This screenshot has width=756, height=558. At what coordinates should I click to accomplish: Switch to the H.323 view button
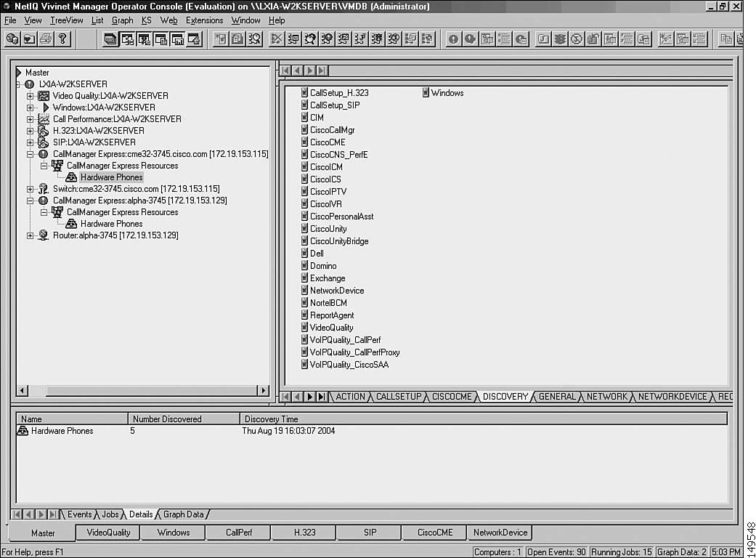click(305, 533)
